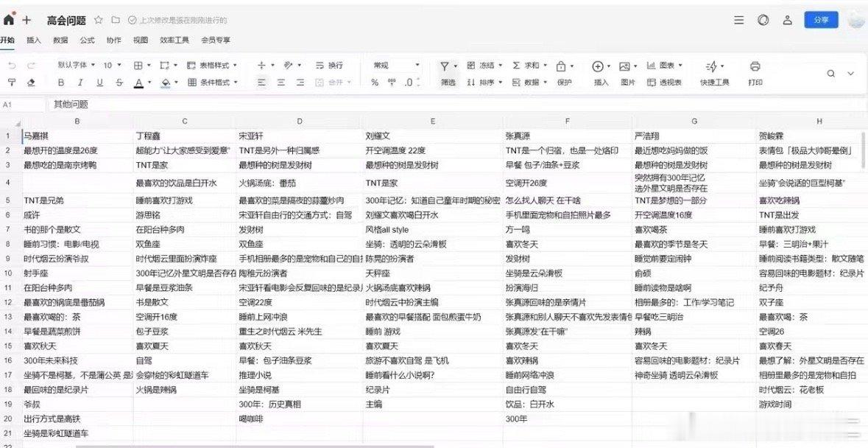868x448 pixels.
Task: Click the borders grid icon
Action: [138, 66]
